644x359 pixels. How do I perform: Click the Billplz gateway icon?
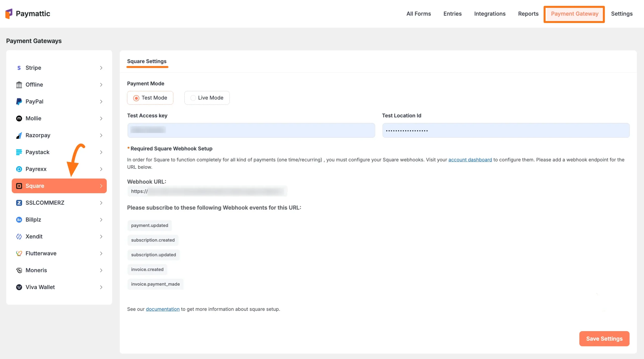pos(19,220)
